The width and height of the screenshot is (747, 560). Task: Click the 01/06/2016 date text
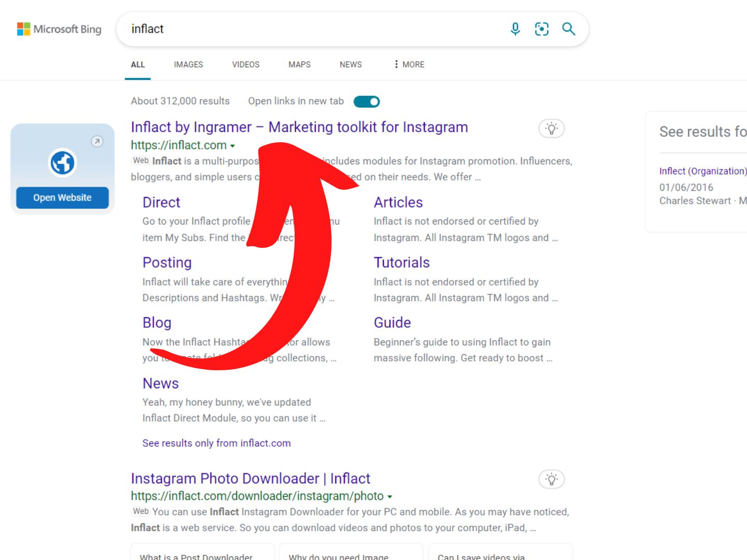pyautogui.click(x=686, y=187)
